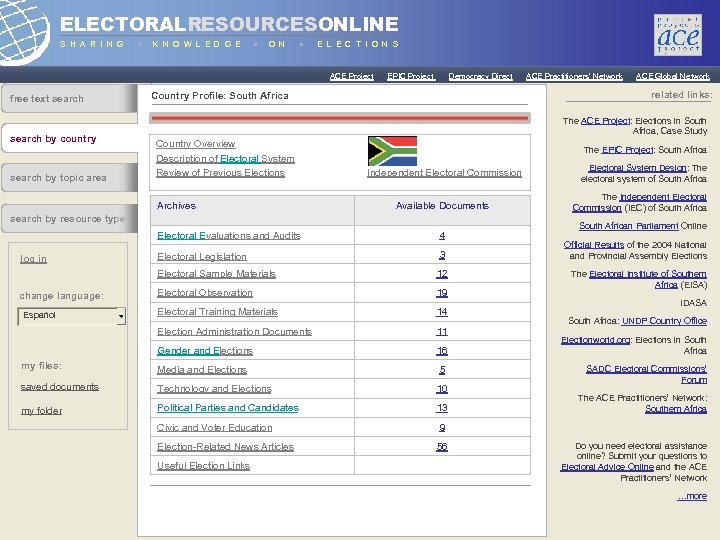Viewport: 720px width, 540px height.
Task: Open South African Parliament Online link
Action: click(629, 226)
